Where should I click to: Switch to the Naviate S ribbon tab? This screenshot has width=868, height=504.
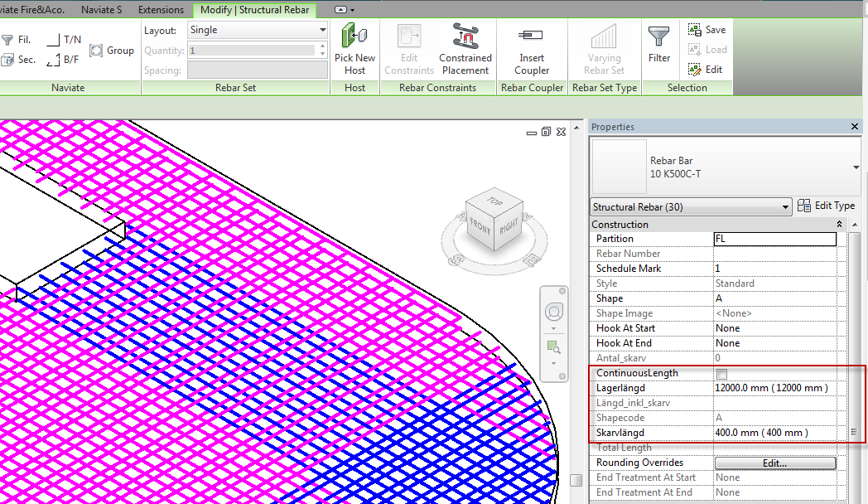pyautogui.click(x=101, y=10)
